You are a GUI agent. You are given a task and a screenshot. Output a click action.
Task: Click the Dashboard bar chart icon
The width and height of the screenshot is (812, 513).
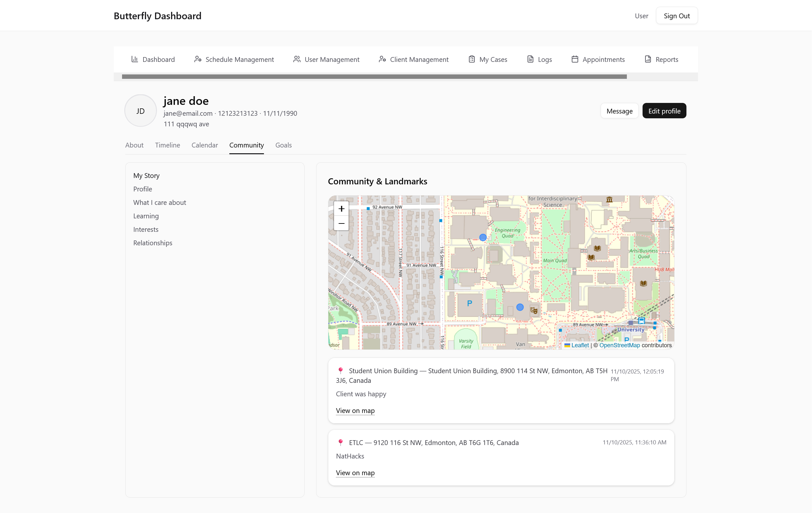click(135, 59)
